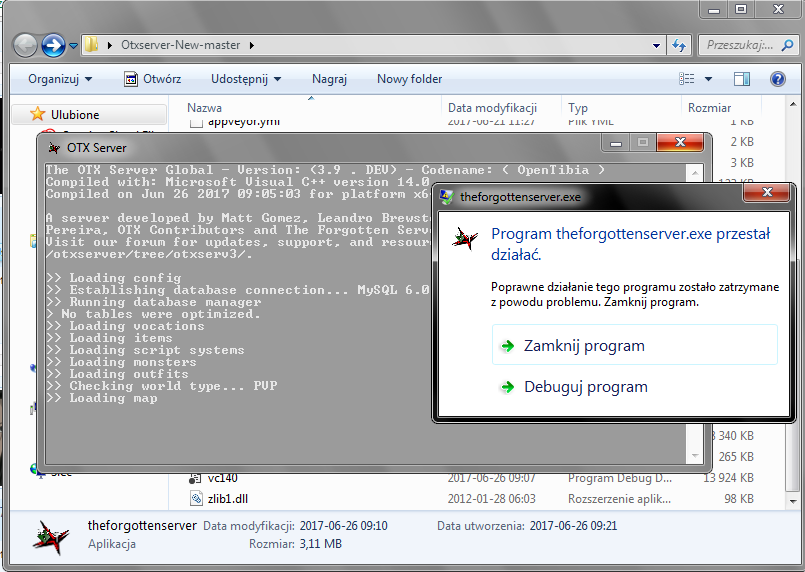The height and width of the screenshot is (572, 805).
Task: Close the theforgottenserver.exe error dialog
Action: click(x=767, y=193)
